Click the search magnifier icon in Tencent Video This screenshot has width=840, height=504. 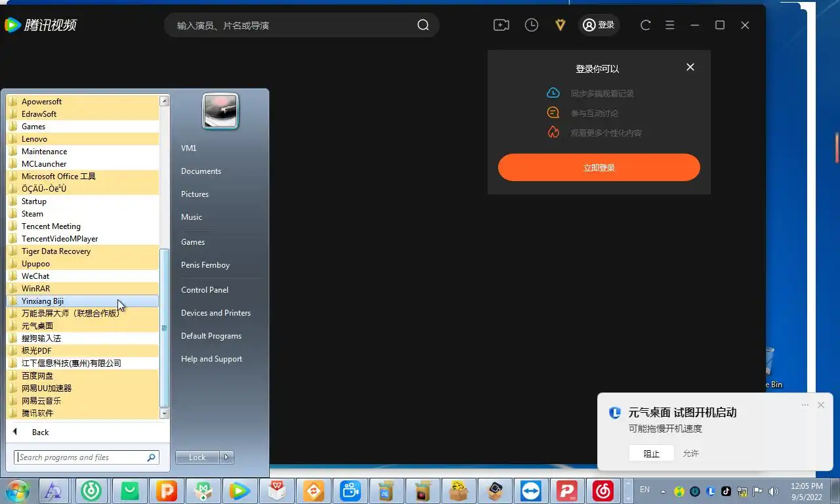click(423, 25)
